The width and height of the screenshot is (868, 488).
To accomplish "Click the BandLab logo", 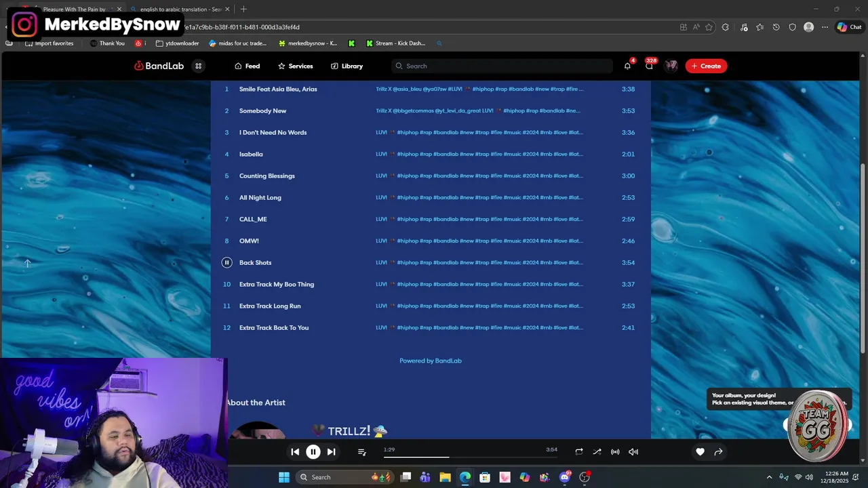I will (159, 66).
